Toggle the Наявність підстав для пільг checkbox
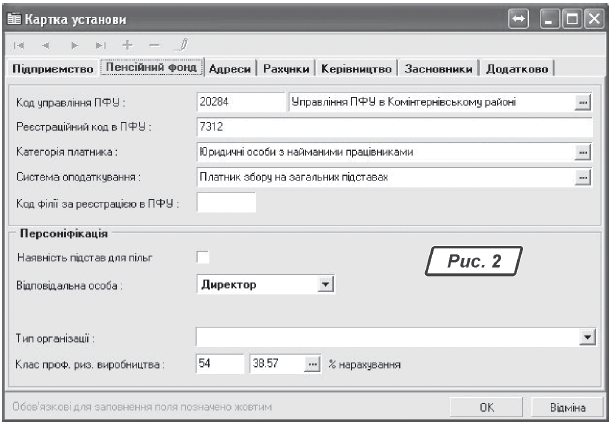Image resolution: width=611 pixels, height=423 pixels. [204, 258]
